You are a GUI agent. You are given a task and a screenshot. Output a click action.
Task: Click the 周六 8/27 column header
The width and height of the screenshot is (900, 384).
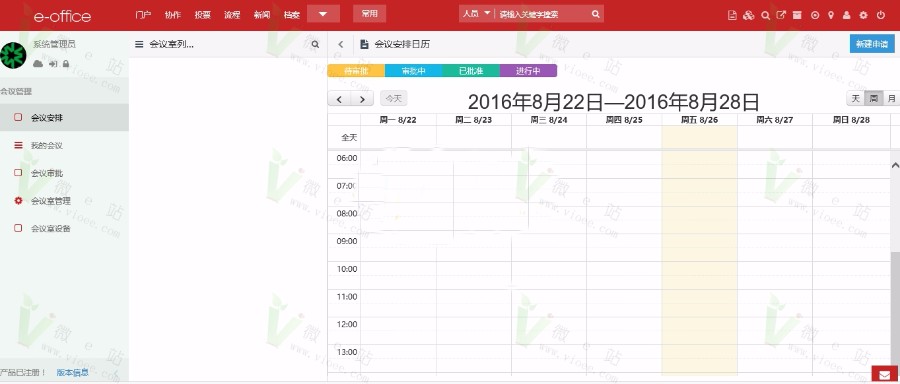[774, 120]
